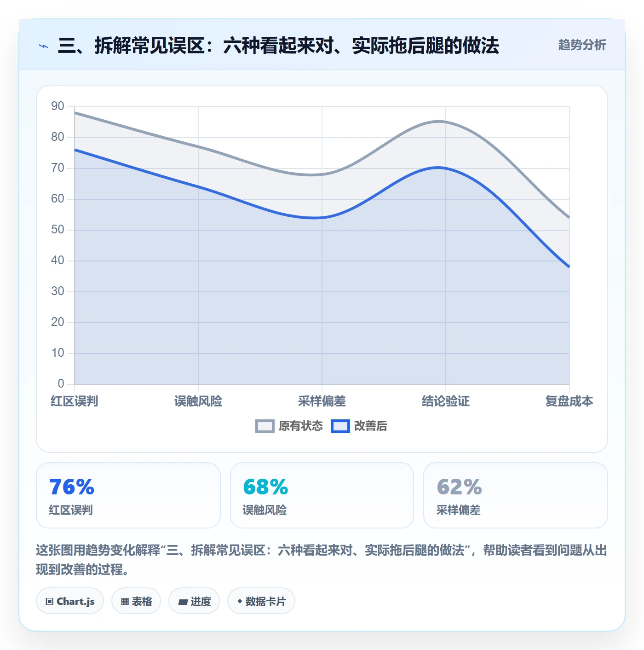Open the 68% 误触风险 card
Screen dimensions: 644x650
(x=322, y=495)
